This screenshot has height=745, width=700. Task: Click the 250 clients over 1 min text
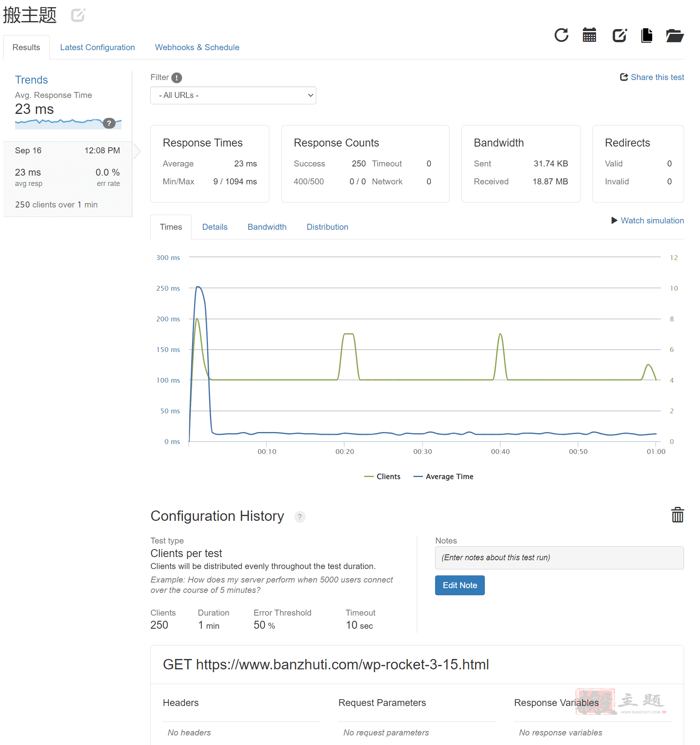point(56,205)
